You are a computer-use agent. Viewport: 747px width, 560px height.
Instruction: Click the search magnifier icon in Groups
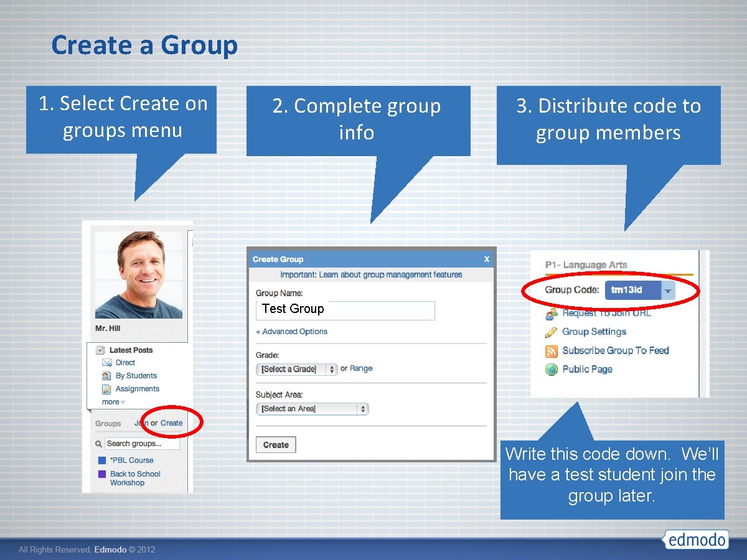pos(98,443)
